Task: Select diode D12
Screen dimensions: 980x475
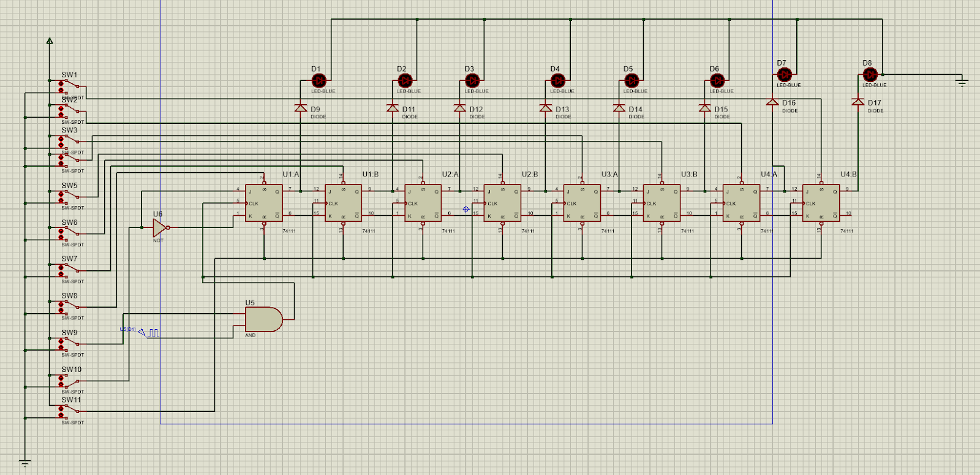Action: point(460,108)
